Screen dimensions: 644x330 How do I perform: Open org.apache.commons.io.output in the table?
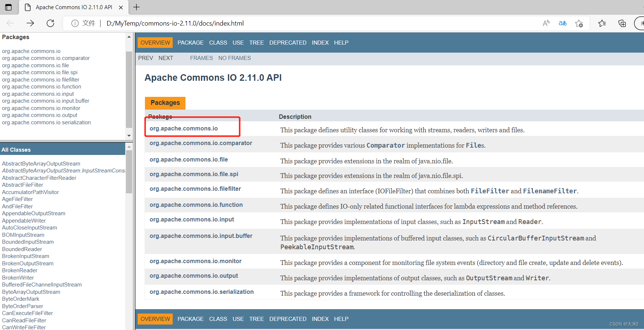click(194, 276)
